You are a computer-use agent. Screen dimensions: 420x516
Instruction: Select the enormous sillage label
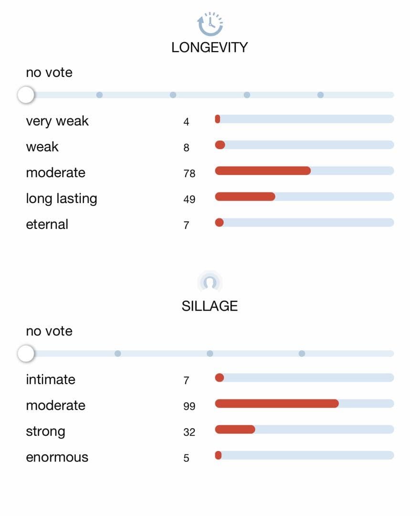click(x=57, y=457)
